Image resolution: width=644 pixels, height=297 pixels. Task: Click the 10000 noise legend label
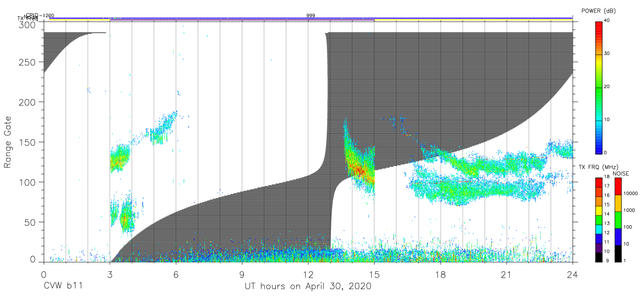pos(630,194)
